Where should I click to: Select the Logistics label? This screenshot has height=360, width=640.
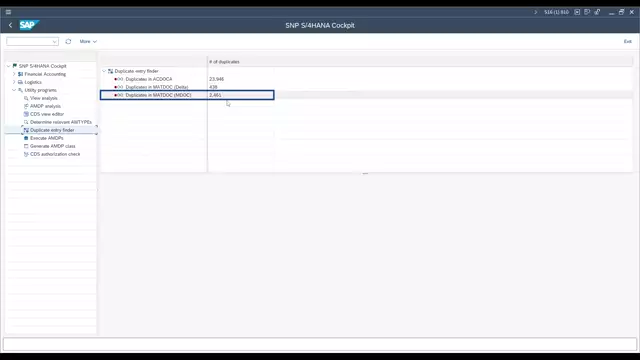click(33, 82)
